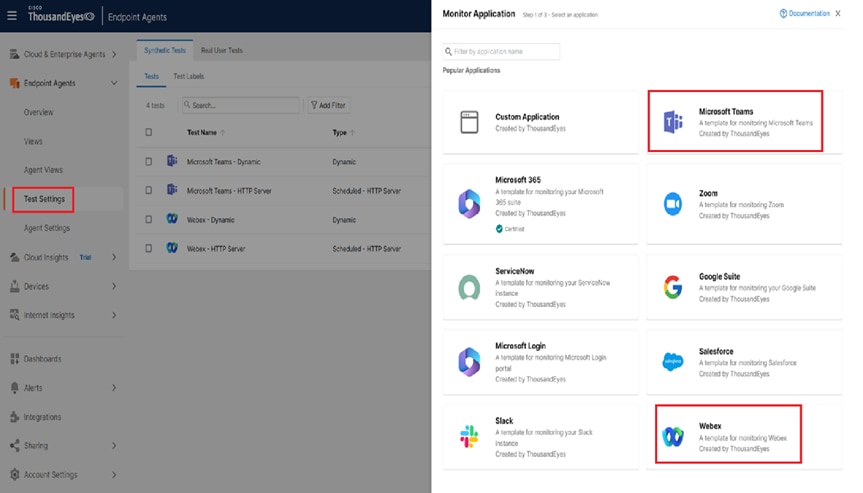This screenshot has width=863, height=493.
Task: Open Overview under Endpoint Agents
Action: (39, 112)
